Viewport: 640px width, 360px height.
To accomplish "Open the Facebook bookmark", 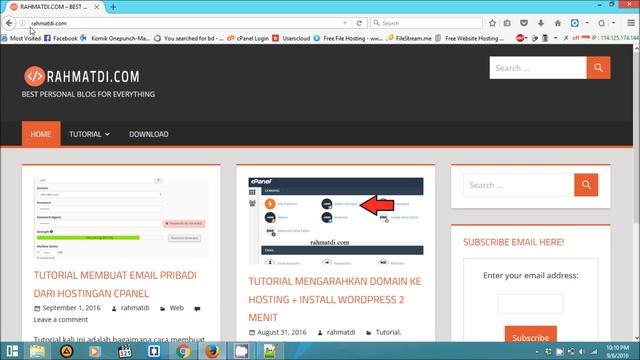I will coord(61,38).
